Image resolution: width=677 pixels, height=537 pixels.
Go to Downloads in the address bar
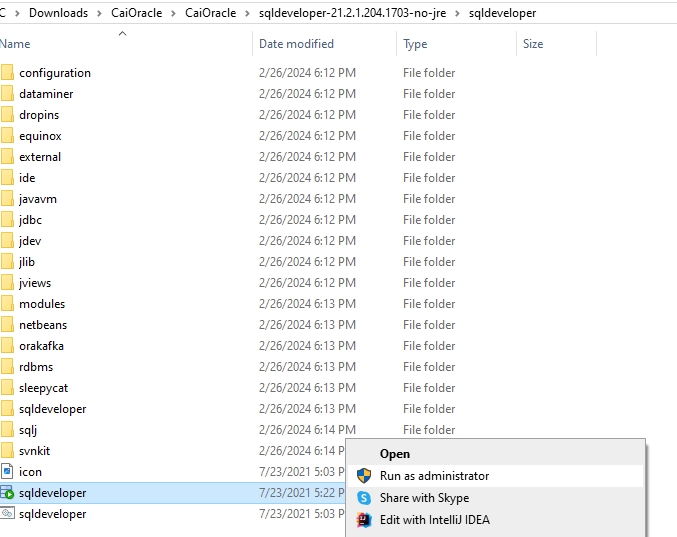pyautogui.click(x=58, y=13)
